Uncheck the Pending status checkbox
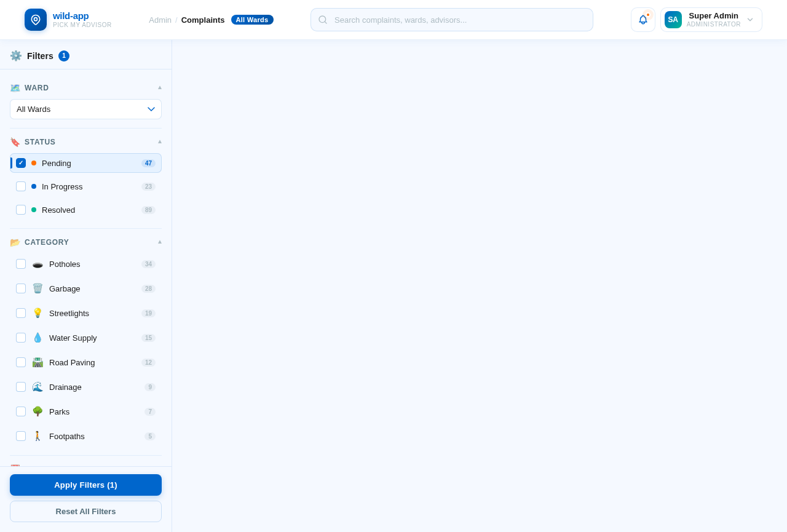This screenshot has height=532, width=787. tap(21, 163)
